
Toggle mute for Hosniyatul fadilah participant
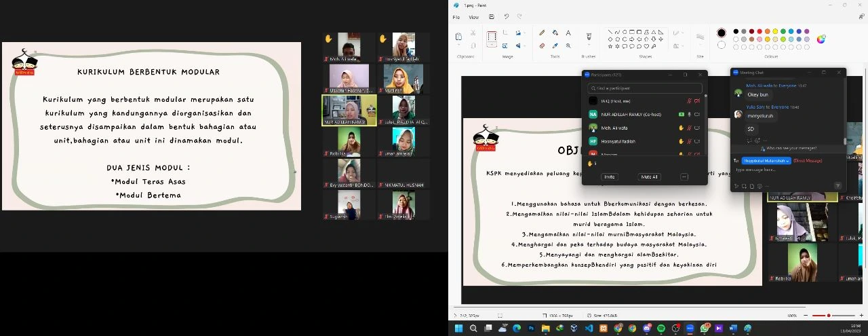tap(690, 141)
